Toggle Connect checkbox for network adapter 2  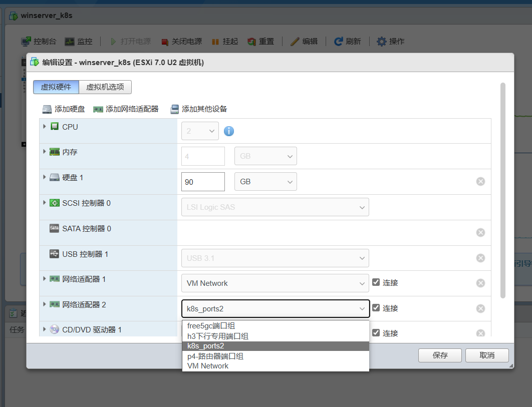376,308
